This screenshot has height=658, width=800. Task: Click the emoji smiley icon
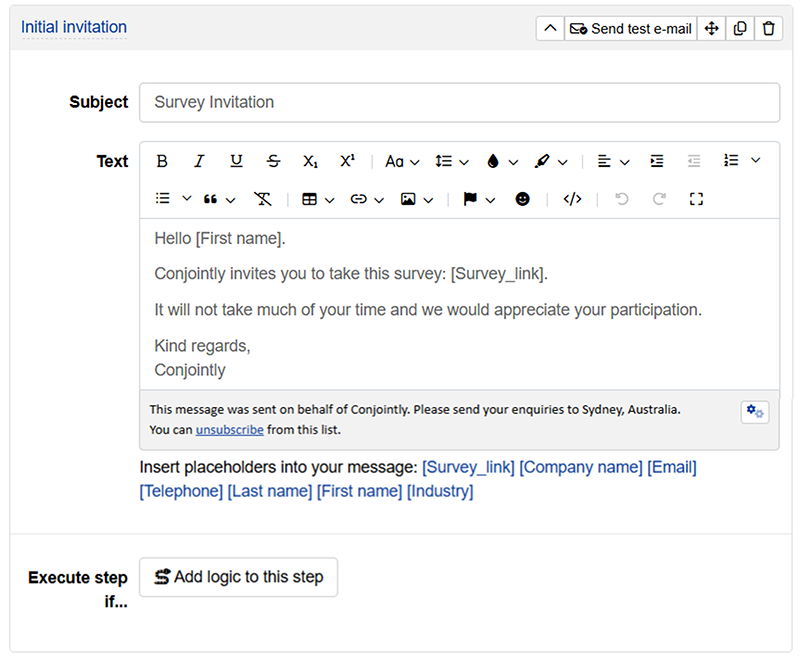[x=522, y=199]
